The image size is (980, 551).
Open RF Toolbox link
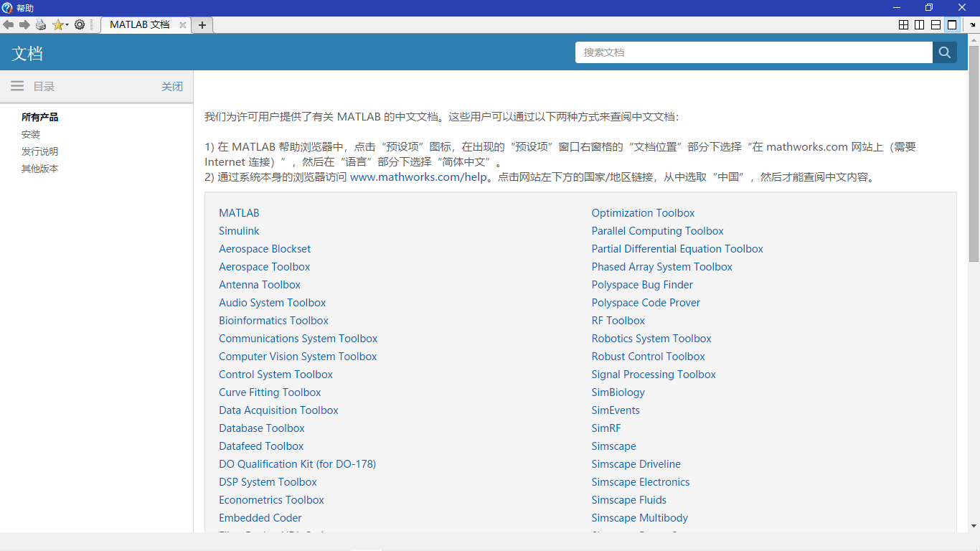point(618,321)
